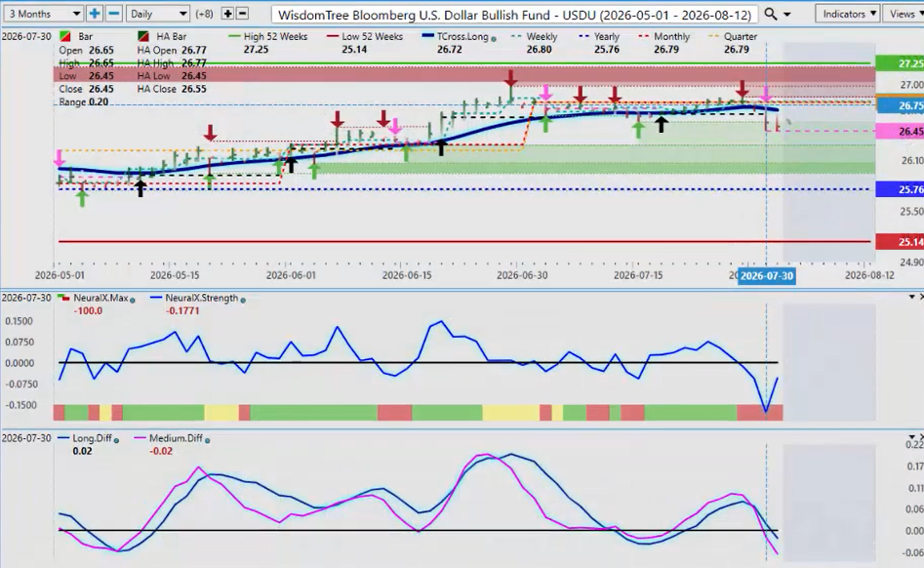Open the Diff panel options dropdown arrow
This screenshot has height=568, width=924.
pos(911,437)
